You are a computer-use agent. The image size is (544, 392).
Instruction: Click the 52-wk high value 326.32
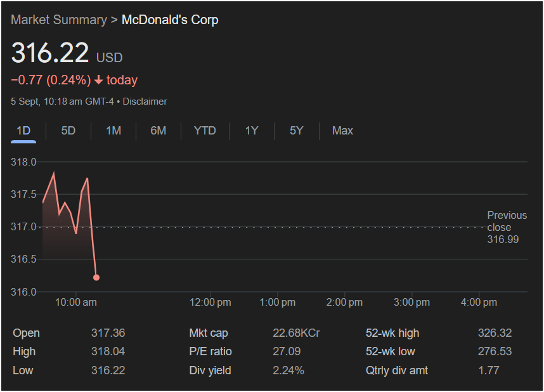pyautogui.click(x=495, y=333)
